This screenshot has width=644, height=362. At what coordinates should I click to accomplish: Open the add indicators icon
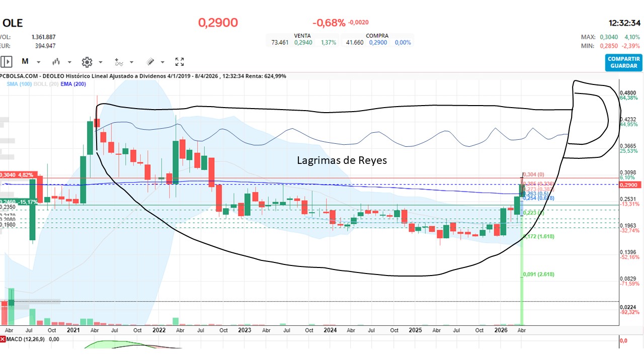tap(119, 62)
